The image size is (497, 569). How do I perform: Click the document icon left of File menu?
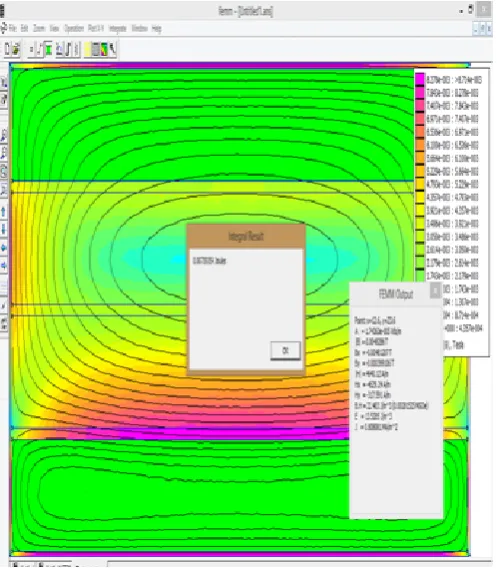click(x=4, y=28)
